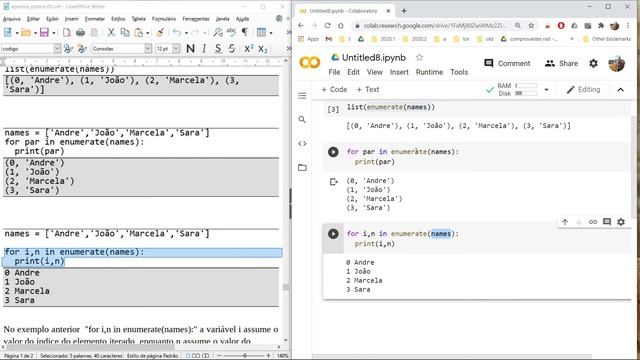The width and height of the screenshot is (640, 360).
Task: Toggle formatting marks pilcrow icon
Action: pyautogui.click(x=245, y=32)
